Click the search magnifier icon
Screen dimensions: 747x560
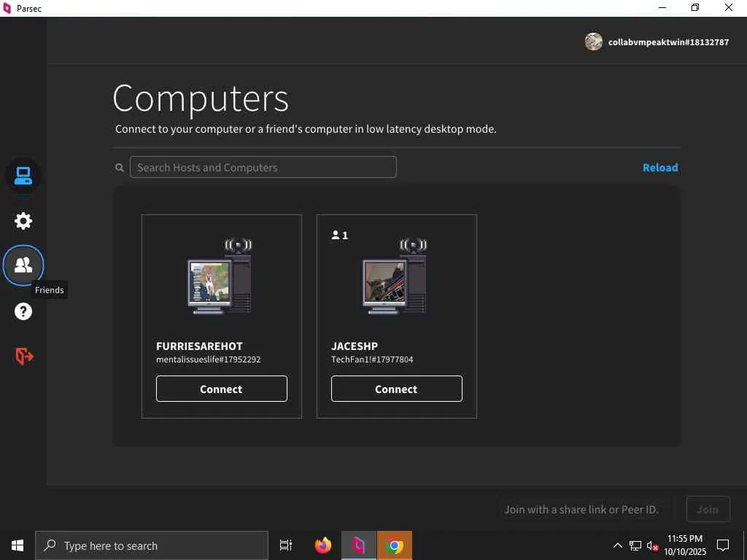coord(120,168)
